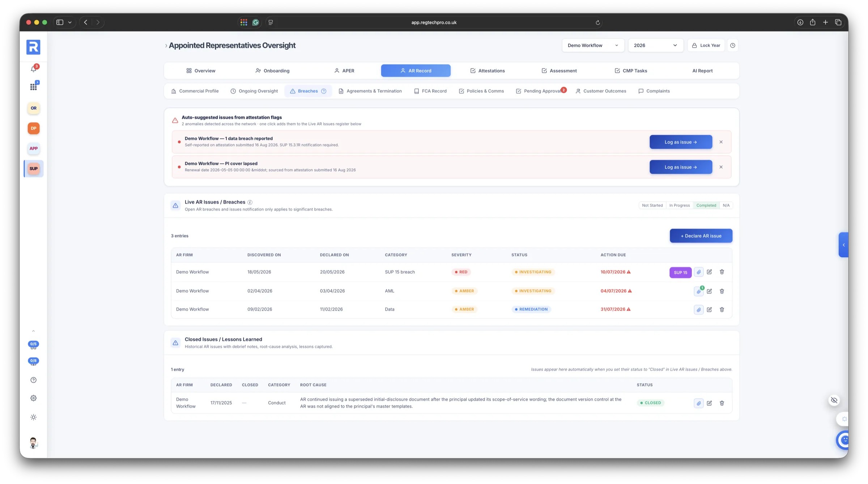
Task: Collapse sidebar section with up chevron
Action: pos(33,331)
